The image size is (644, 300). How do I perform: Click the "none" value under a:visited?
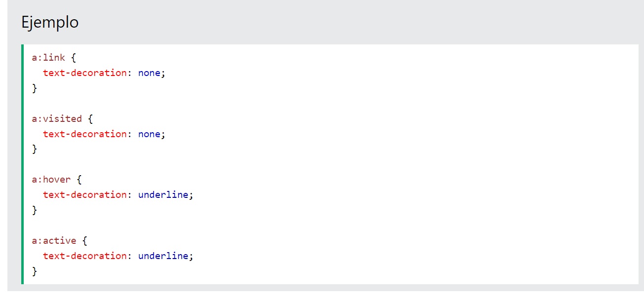point(149,134)
